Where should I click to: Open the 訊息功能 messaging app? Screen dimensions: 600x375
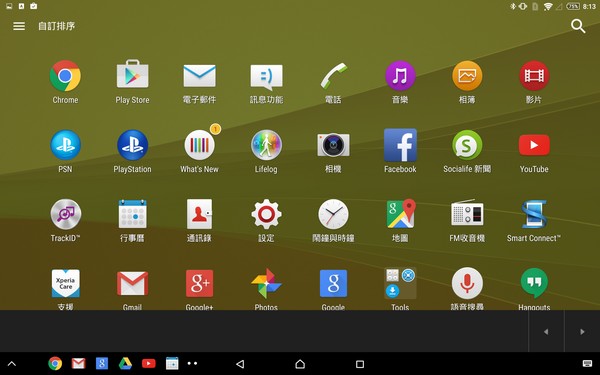[266, 77]
